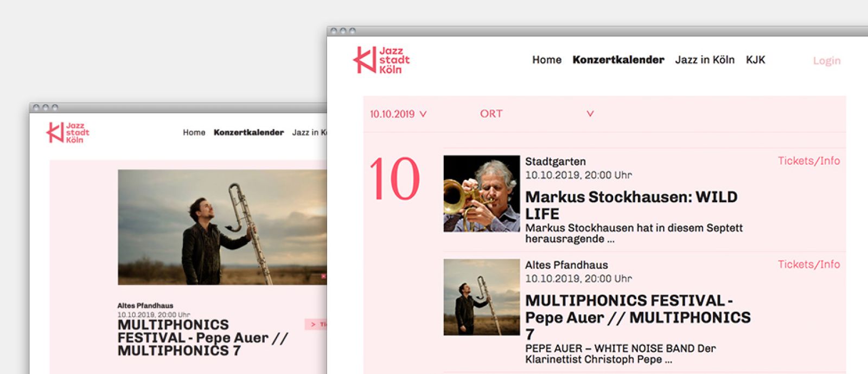Image resolution: width=868 pixels, height=374 pixels.
Task: Open the Markus Stockhausen: WILD LIFE event title
Action: (631, 204)
